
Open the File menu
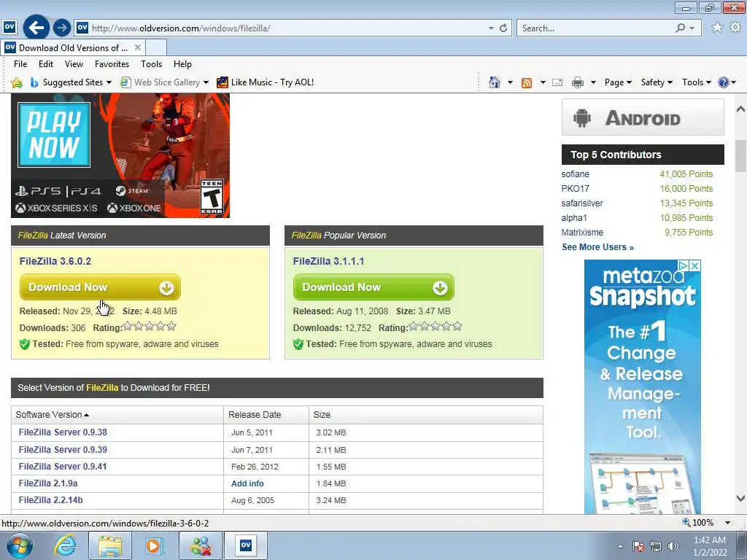pyautogui.click(x=20, y=64)
